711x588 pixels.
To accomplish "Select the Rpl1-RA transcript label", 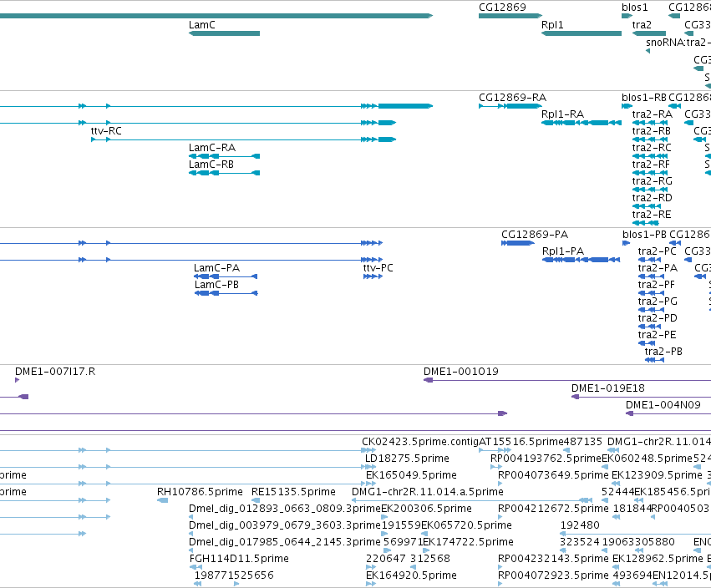I will [563, 114].
